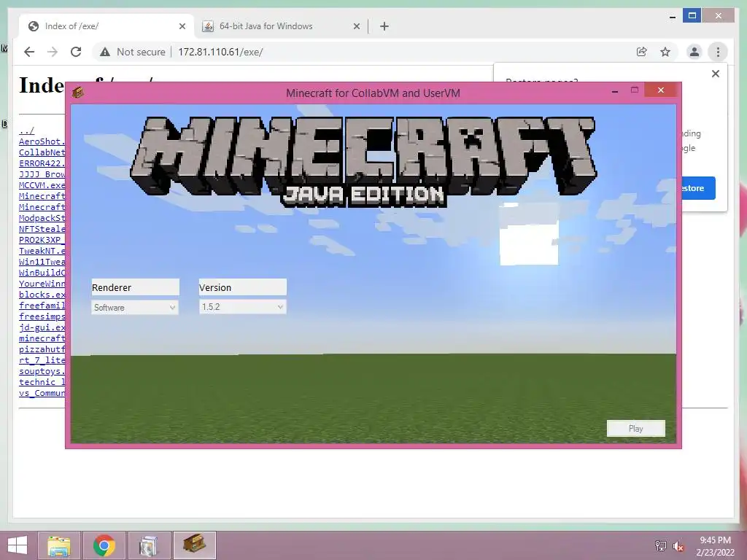Click the Play button in Minecraft launcher
Image resolution: width=747 pixels, height=560 pixels.
pyautogui.click(x=635, y=428)
